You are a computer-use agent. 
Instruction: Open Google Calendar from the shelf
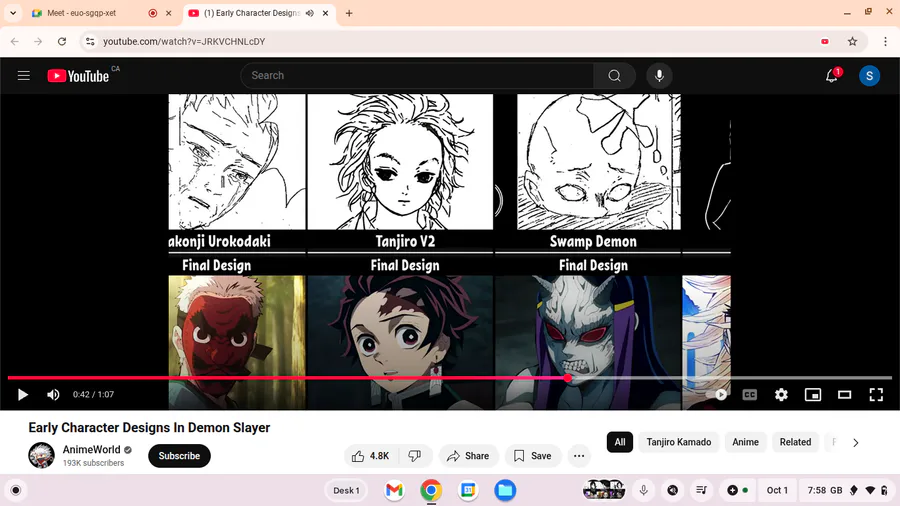[x=468, y=491]
